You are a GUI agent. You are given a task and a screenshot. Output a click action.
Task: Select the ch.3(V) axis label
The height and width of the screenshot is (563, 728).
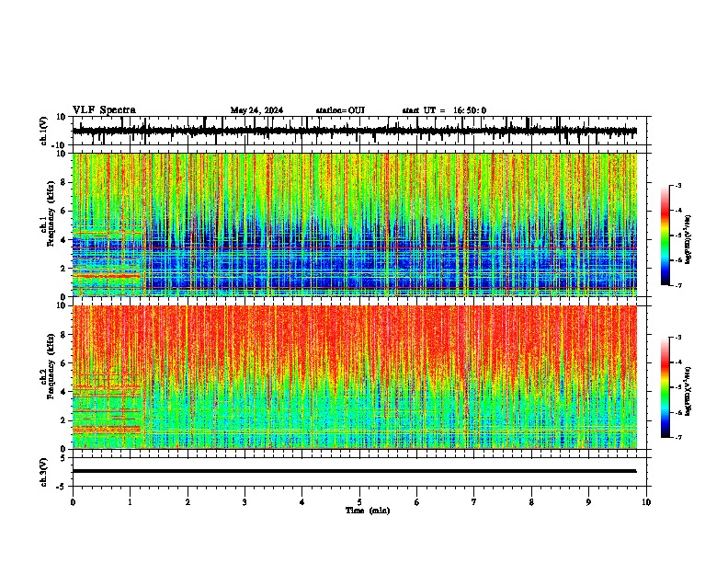pos(44,472)
